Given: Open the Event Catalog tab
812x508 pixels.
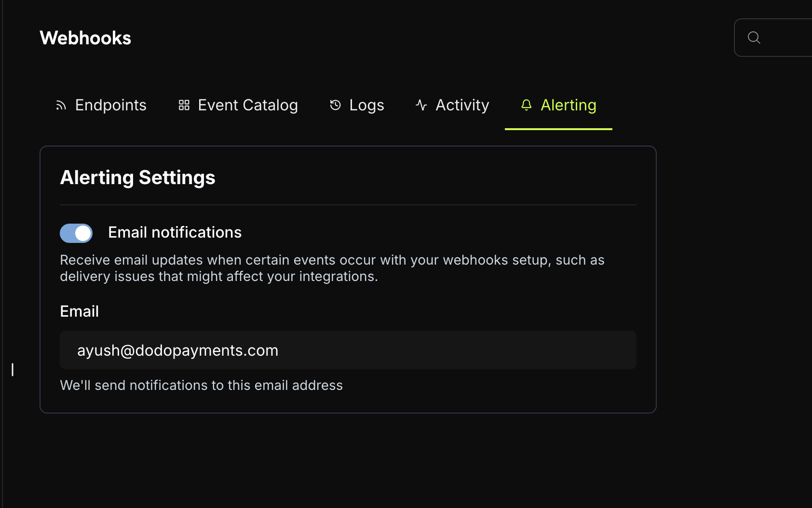Looking at the screenshot, I should point(247,105).
